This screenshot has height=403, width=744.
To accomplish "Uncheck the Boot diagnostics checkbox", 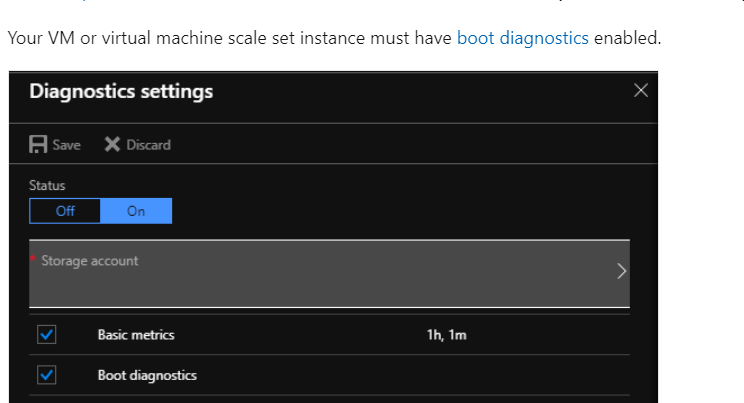I will pos(46,375).
